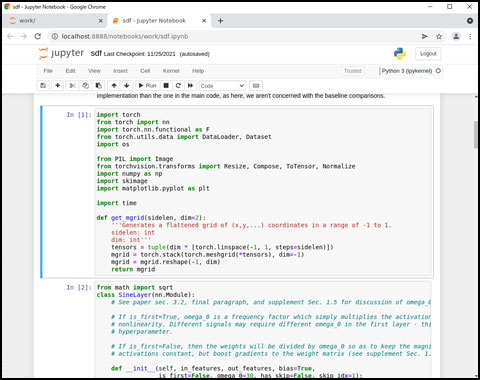Open the Help menu
Image resolution: width=480 pixels, height=380 pixels.
click(x=198, y=71)
